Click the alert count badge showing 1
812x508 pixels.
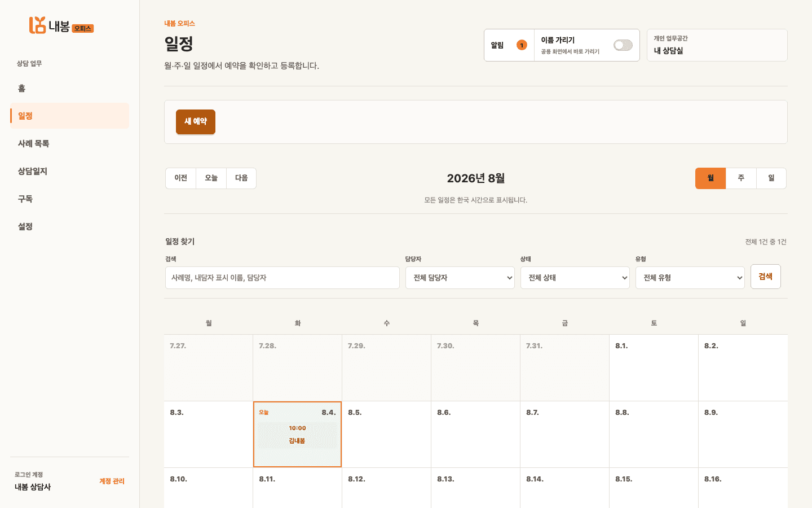(522, 45)
